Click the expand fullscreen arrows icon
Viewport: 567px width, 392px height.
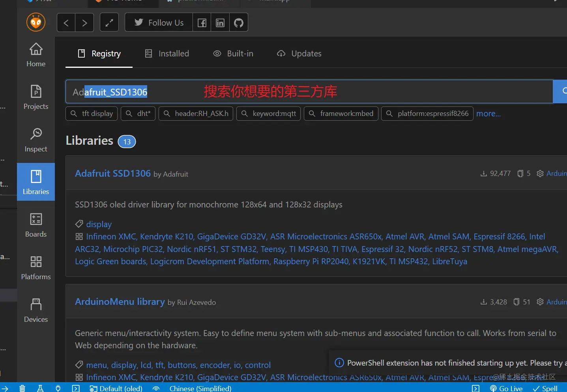click(109, 22)
